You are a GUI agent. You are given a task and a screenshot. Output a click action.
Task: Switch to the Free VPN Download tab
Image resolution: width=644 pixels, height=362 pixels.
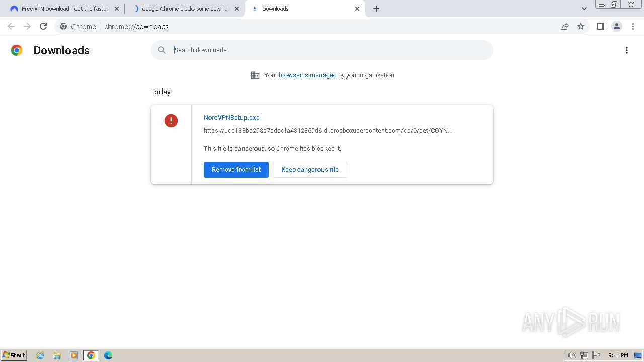coord(64,9)
